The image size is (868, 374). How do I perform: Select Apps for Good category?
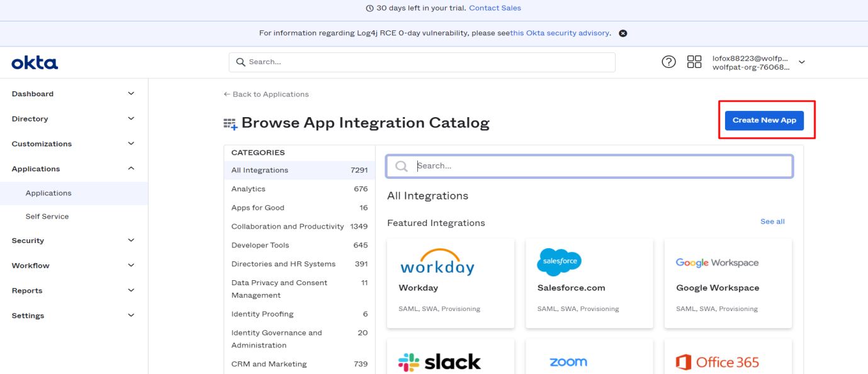click(x=300, y=208)
